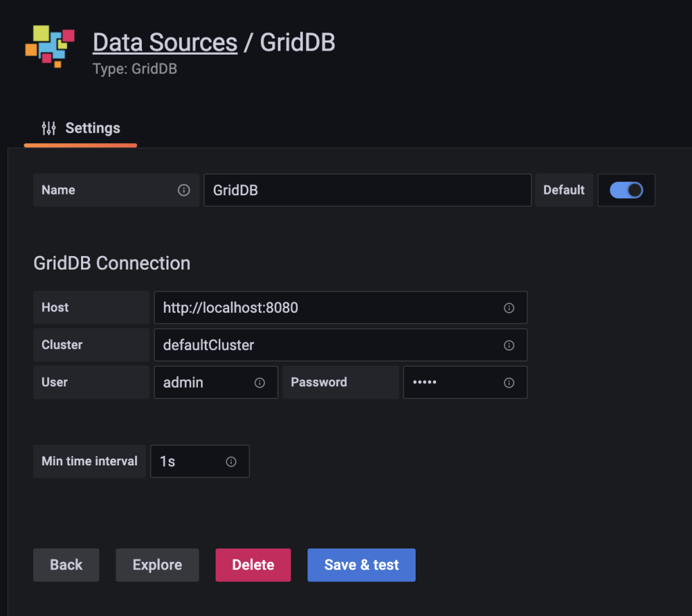692x616 pixels.
Task: Click the Min time interval info icon
Action: pyautogui.click(x=230, y=461)
